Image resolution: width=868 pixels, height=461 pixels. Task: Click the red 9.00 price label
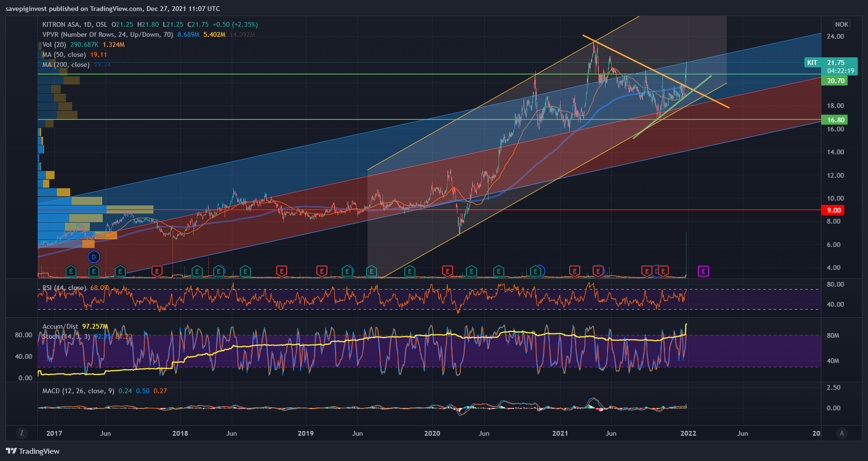click(834, 210)
